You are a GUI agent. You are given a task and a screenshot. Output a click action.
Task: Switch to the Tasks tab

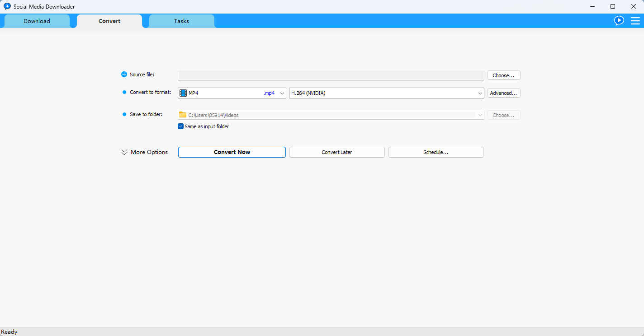point(182,21)
